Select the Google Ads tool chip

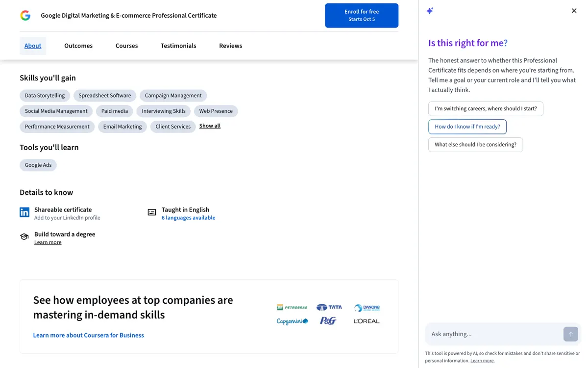coord(38,165)
